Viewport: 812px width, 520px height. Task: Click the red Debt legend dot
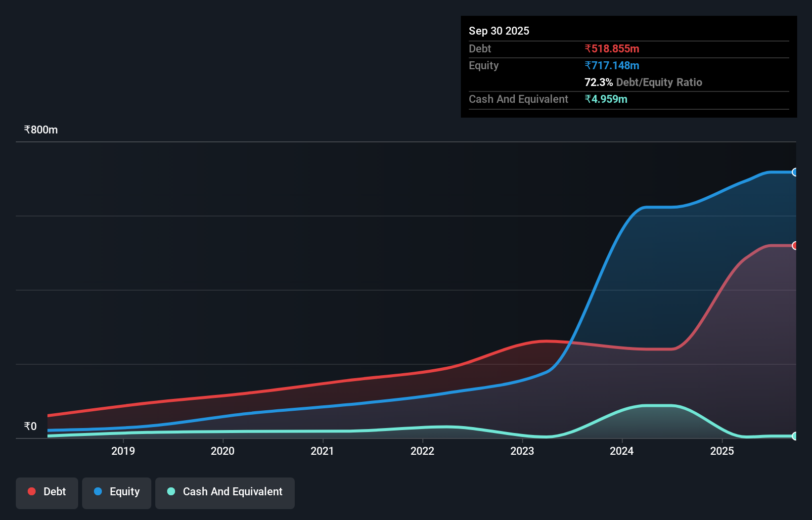point(32,491)
